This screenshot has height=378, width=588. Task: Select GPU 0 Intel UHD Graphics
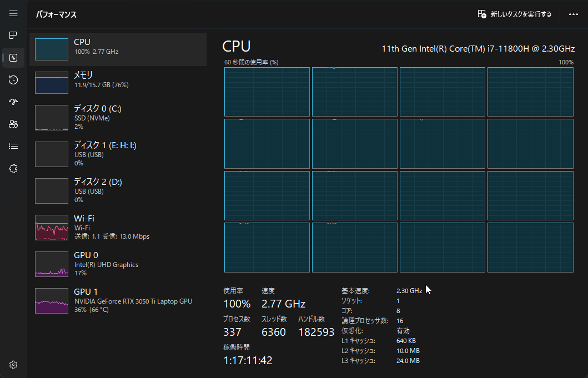click(x=118, y=264)
